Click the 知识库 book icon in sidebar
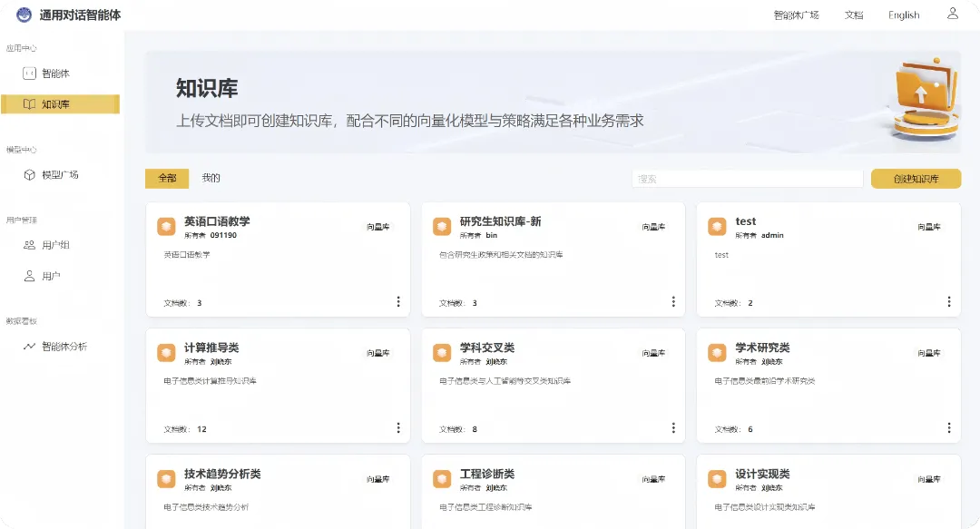The image size is (980, 529). coord(29,103)
